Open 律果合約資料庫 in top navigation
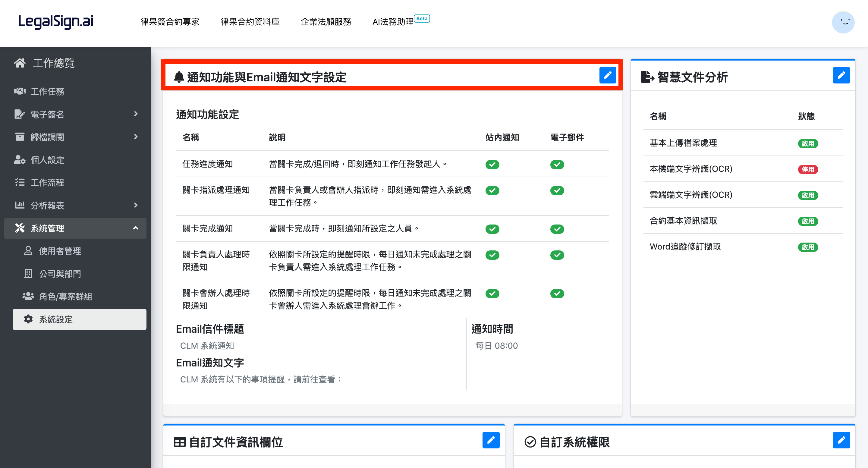This screenshot has width=868, height=468. (250, 22)
